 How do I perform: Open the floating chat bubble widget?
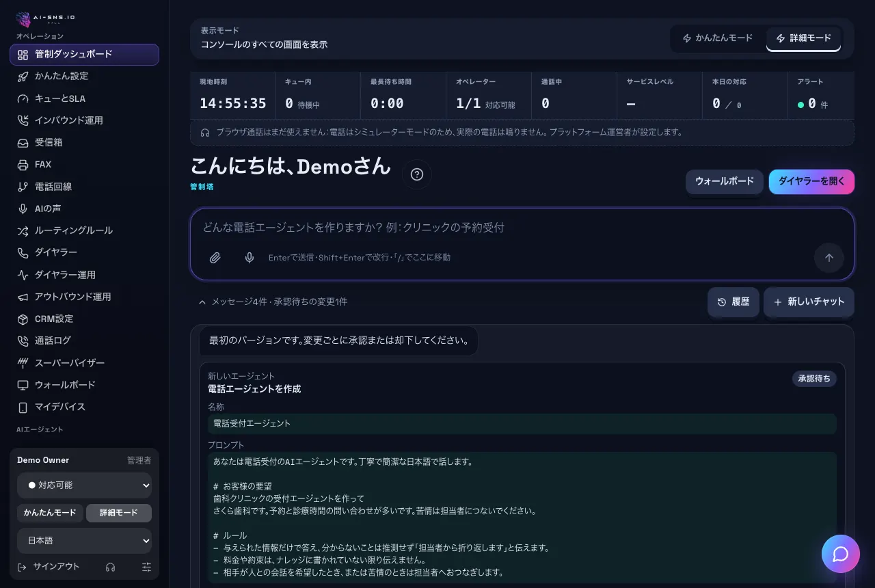840,554
